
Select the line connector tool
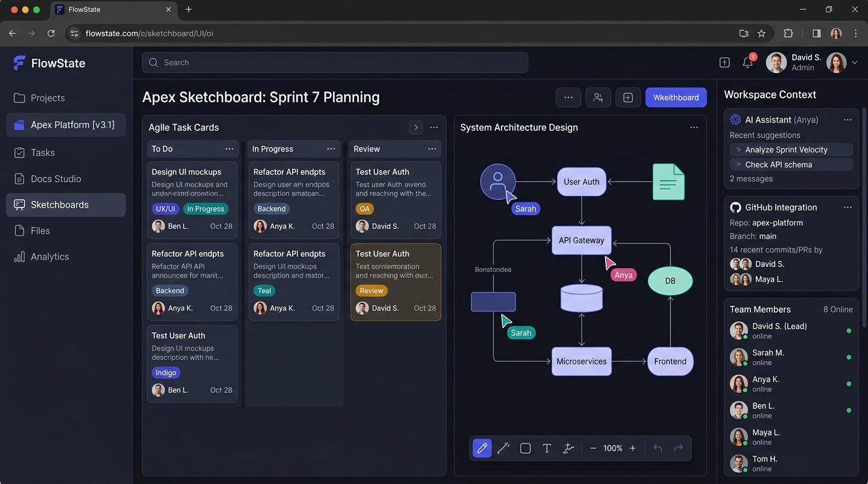pyautogui.click(x=503, y=448)
